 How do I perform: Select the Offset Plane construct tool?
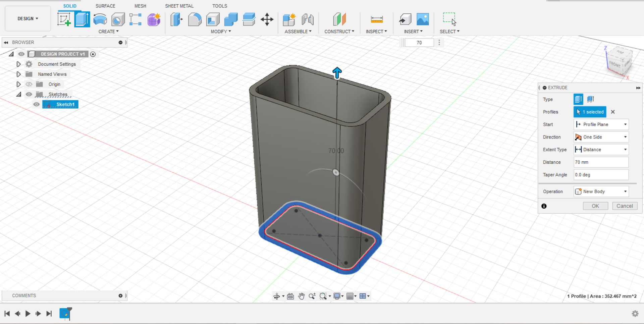339,19
